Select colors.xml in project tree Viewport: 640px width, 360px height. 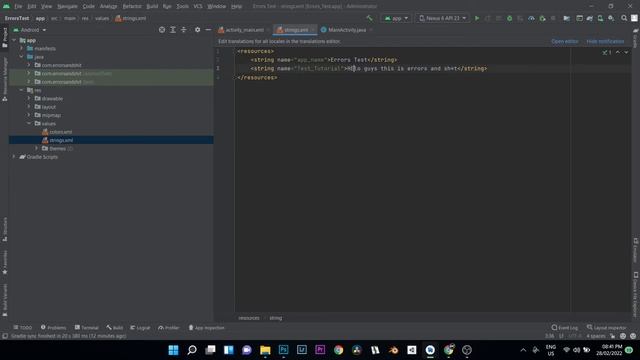(x=60, y=132)
